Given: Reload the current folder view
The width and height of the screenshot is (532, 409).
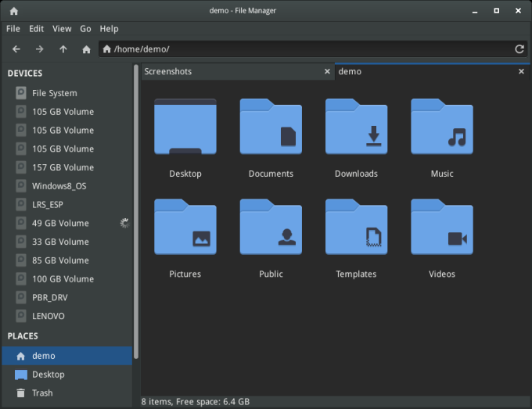Looking at the screenshot, I should (x=519, y=49).
